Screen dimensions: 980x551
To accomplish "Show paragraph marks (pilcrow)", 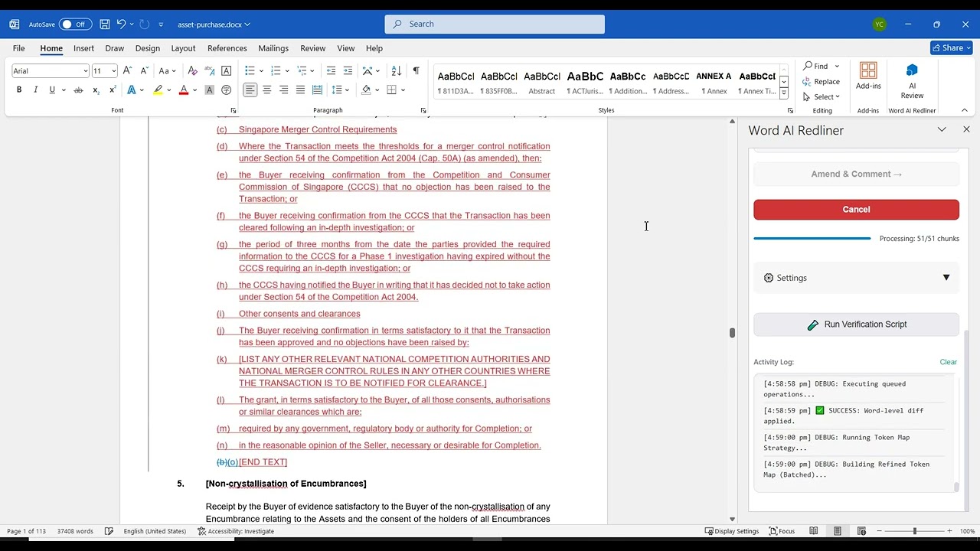I will [416, 70].
